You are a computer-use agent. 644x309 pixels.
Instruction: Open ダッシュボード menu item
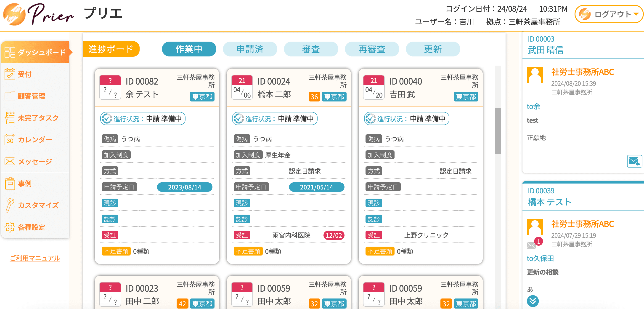35,52
